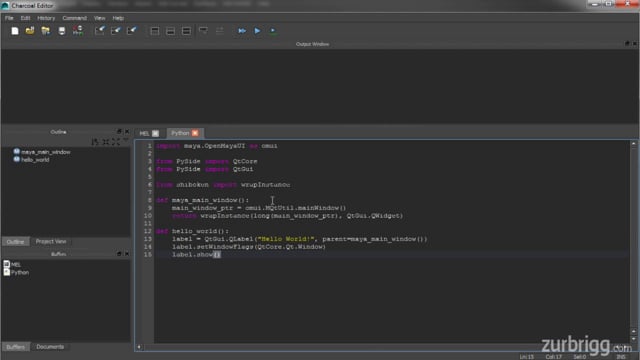Select the first pane layout icon
The image size is (640, 360).
tap(155, 31)
